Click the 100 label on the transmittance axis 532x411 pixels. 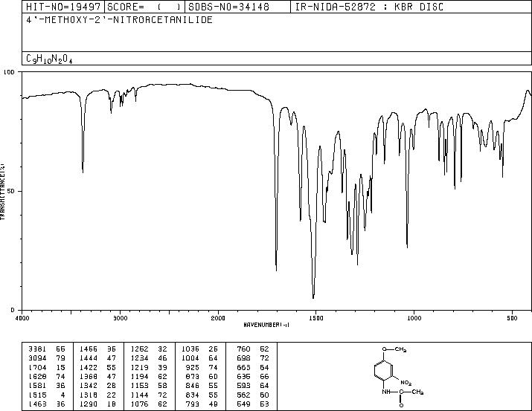click(x=9, y=72)
